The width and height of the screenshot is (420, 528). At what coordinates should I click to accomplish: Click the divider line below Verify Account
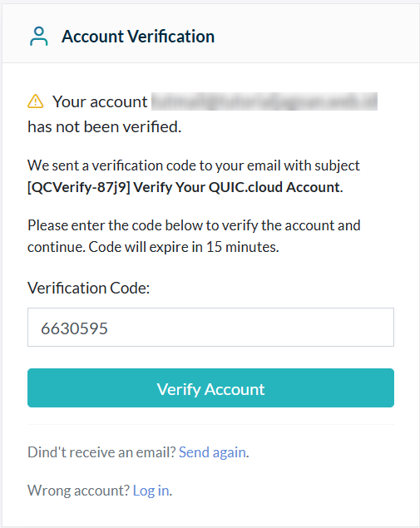[x=210, y=425]
